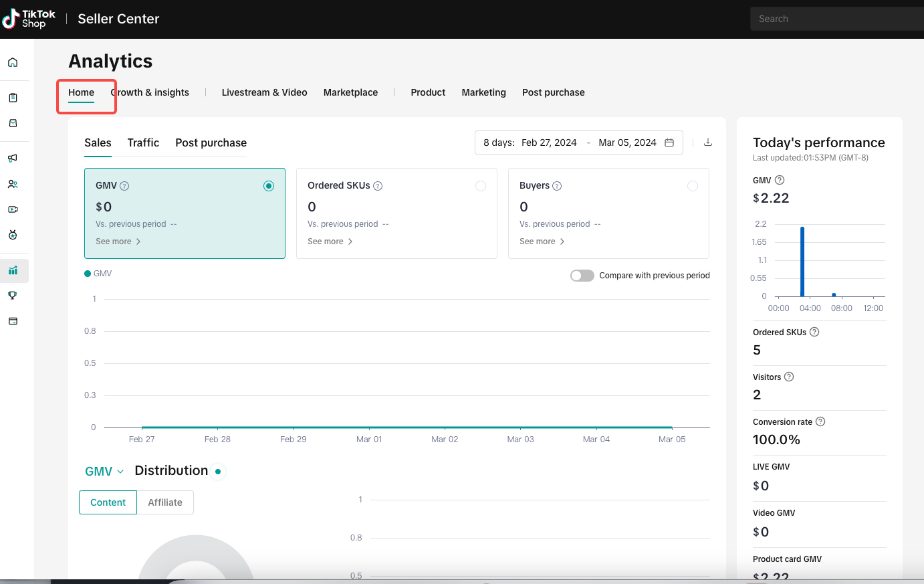Viewport: 924px width, 584px height.
Task: Open the trophy icon in sidebar
Action: coord(13,296)
